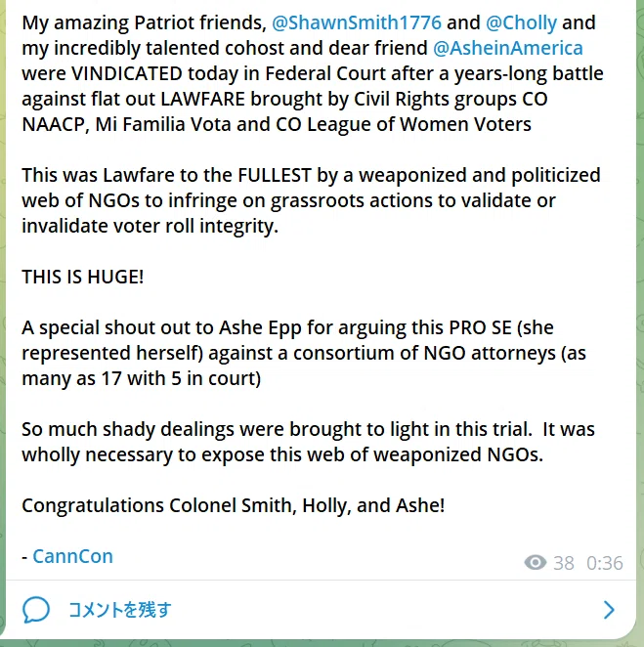Image resolution: width=644 pixels, height=647 pixels.
Task: Click the Congratulations Colonel Smith line
Action: pyautogui.click(x=234, y=505)
